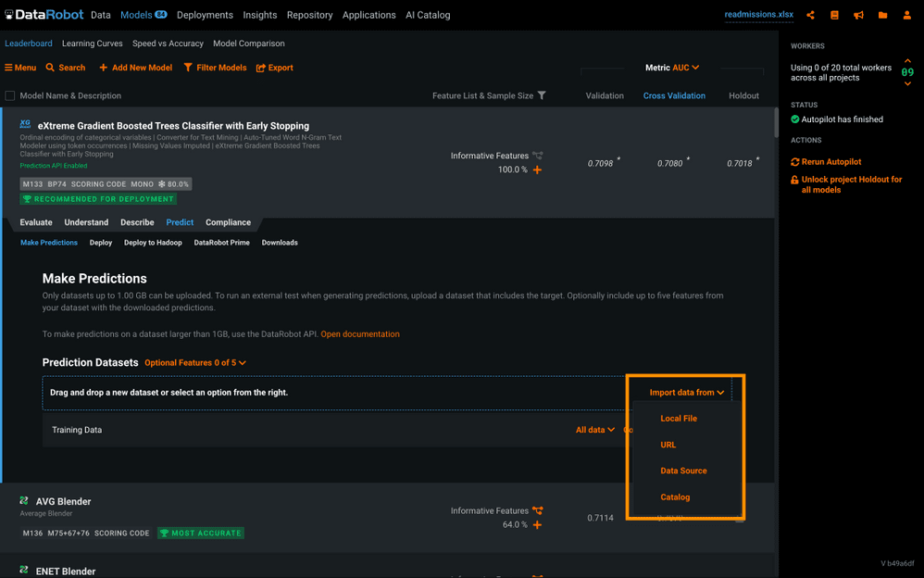
Task: Click the plus icon next to 100.0 %
Action: pyautogui.click(x=537, y=170)
